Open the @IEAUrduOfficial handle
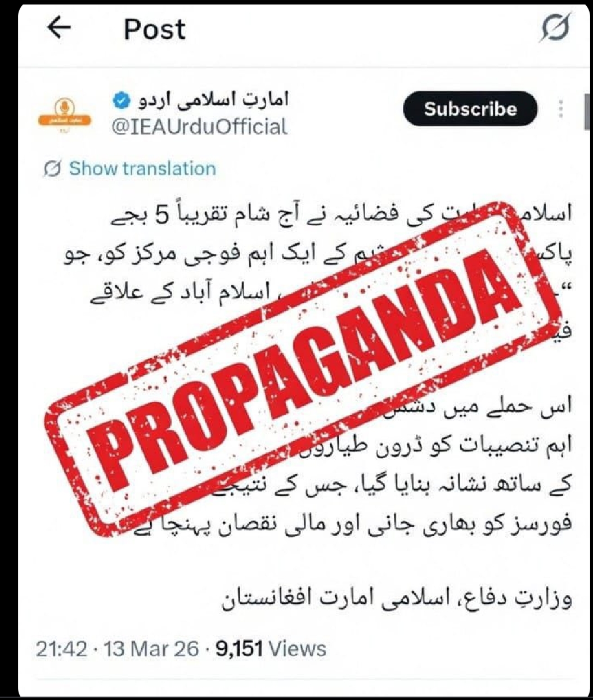This screenshot has width=593, height=700. point(199,127)
